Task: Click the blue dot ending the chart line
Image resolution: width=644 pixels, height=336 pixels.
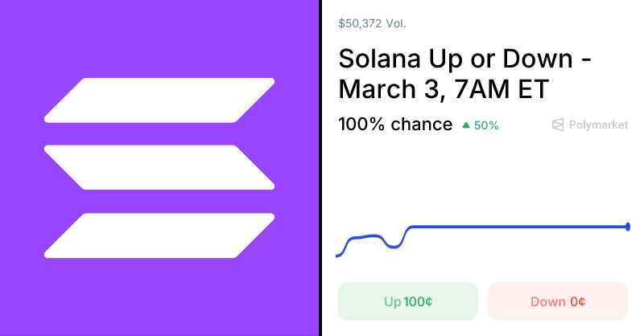Action: (628, 227)
